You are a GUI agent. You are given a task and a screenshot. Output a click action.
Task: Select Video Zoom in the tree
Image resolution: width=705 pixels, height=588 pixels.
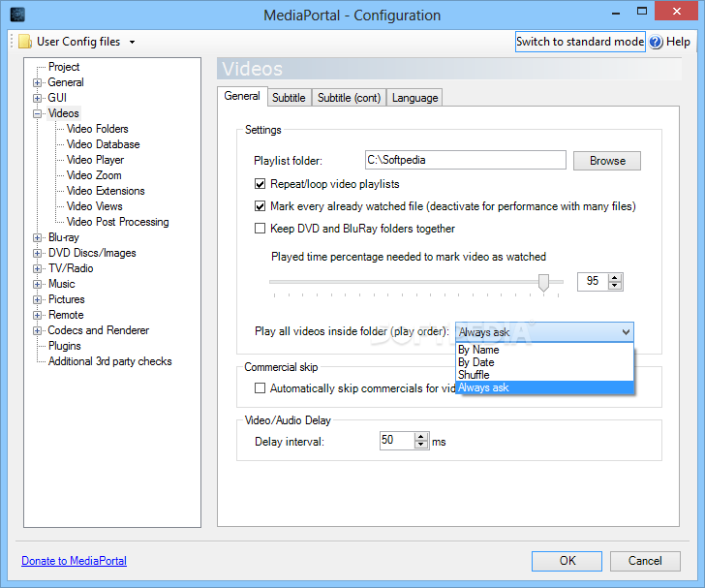(x=94, y=175)
